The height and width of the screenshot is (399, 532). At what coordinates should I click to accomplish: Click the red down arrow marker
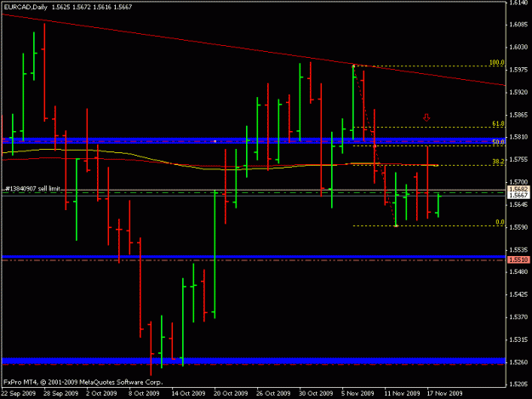click(x=426, y=117)
